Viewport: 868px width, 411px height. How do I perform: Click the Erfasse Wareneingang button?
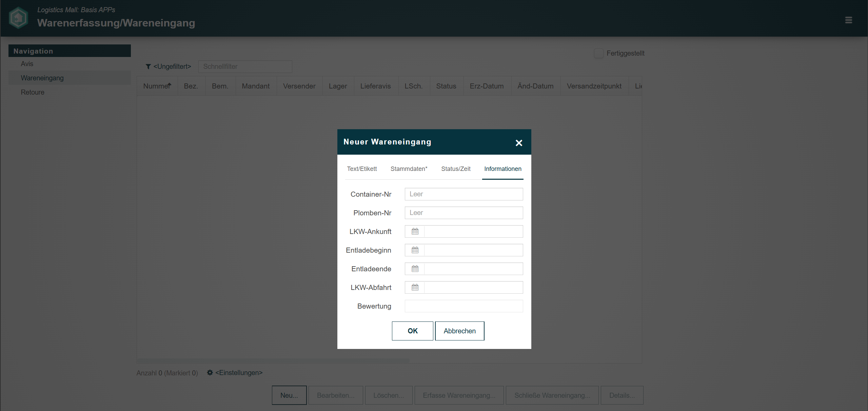pos(459,395)
